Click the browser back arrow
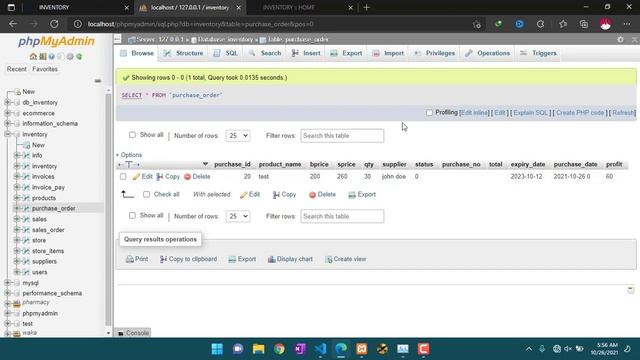This screenshot has width=640, height=360. point(13,24)
